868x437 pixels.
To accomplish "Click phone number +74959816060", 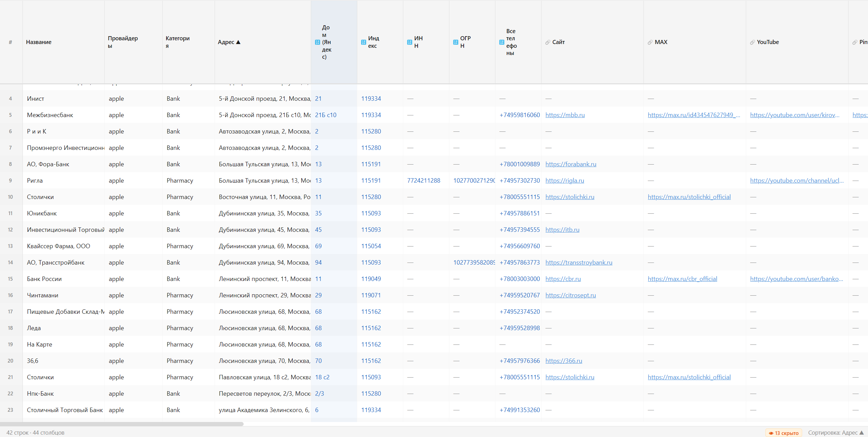I will (x=520, y=115).
